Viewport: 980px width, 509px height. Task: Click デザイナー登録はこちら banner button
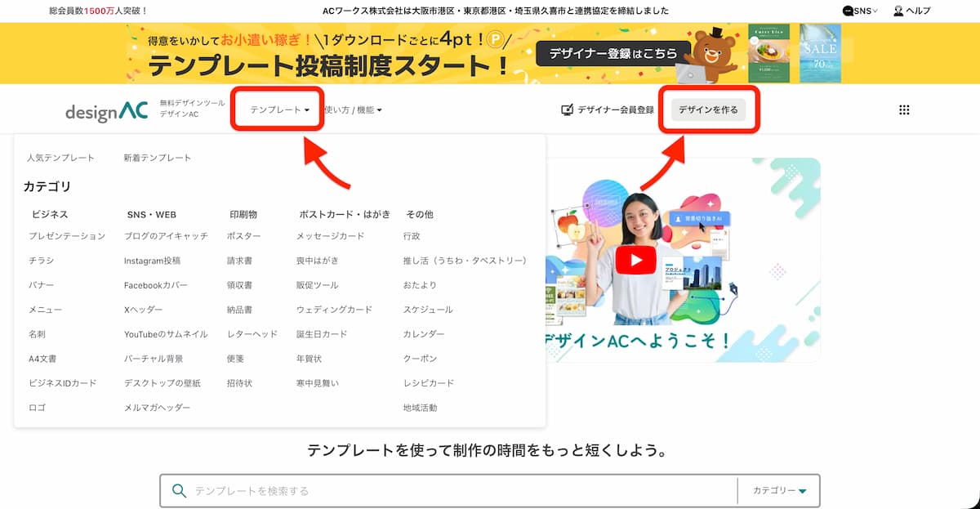pyautogui.click(x=612, y=54)
